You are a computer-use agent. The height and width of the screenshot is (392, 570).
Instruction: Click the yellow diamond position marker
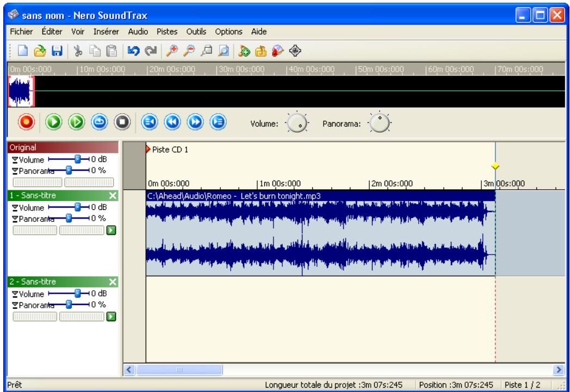point(495,166)
